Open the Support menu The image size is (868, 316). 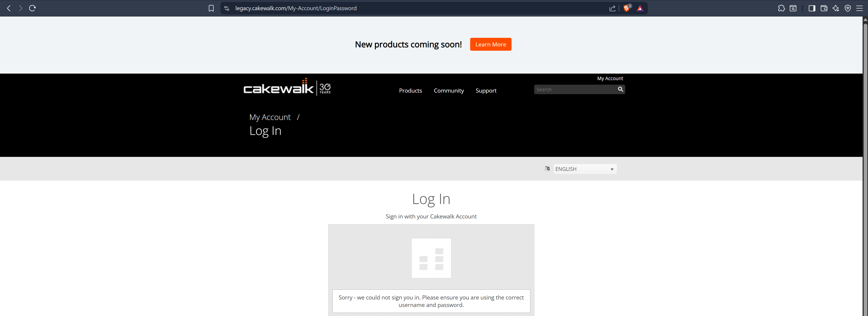pos(486,91)
